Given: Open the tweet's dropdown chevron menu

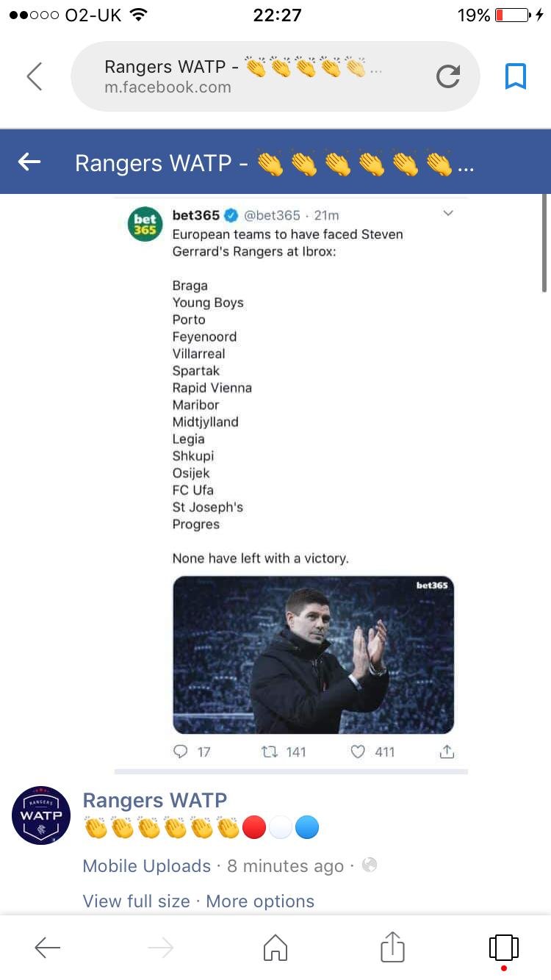Looking at the screenshot, I should [447, 214].
